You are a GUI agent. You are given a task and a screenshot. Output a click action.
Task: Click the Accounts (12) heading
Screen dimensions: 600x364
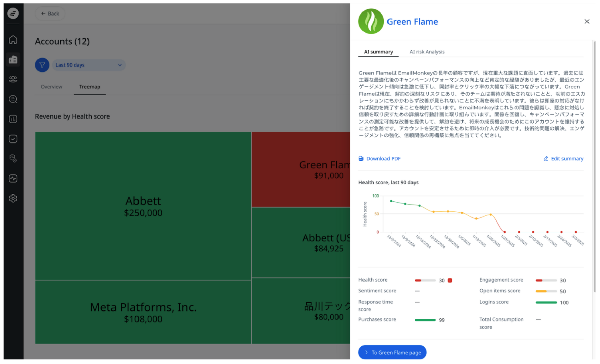click(62, 41)
